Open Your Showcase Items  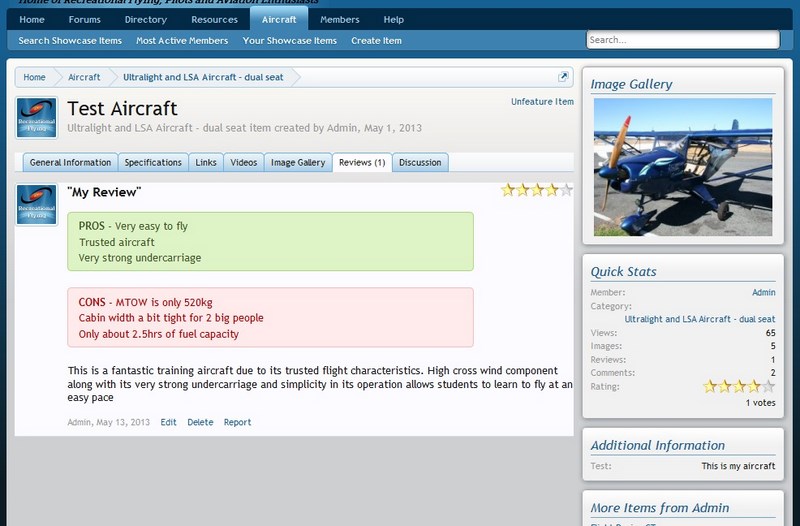point(290,40)
